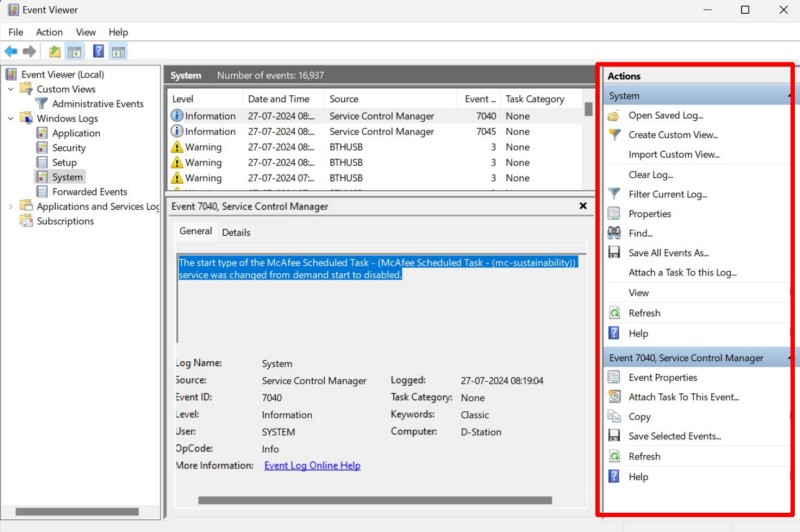Collapse the Custom Views tree node
The height and width of the screenshot is (532, 800).
[11, 89]
